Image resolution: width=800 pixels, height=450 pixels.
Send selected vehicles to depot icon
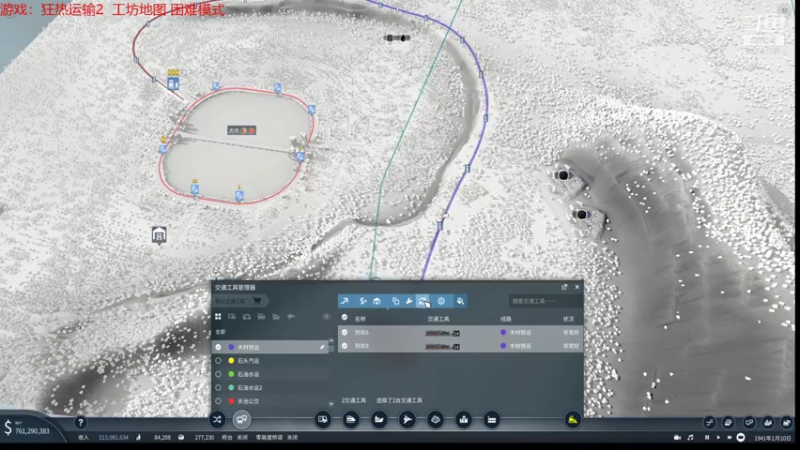point(377,301)
